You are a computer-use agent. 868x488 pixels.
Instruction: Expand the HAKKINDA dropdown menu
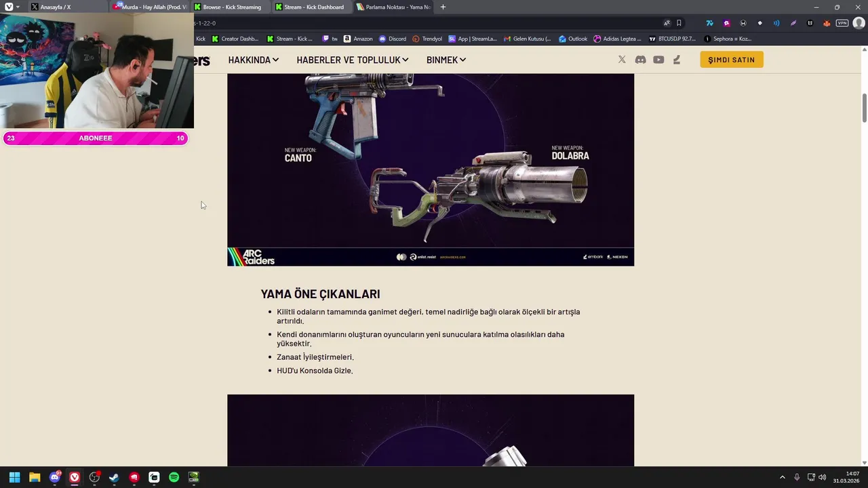pyautogui.click(x=254, y=60)
